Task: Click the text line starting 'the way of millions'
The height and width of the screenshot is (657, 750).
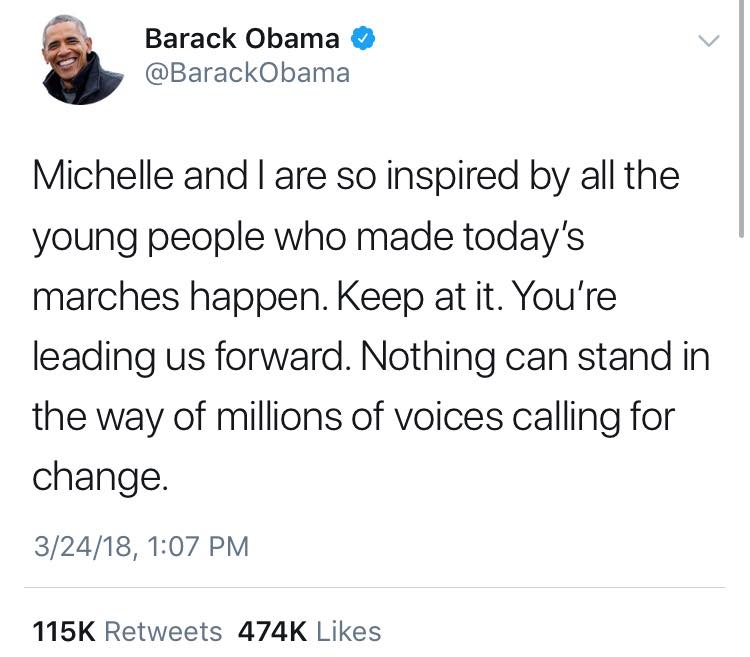Action: pyautogui.click(x=353, y=416)
